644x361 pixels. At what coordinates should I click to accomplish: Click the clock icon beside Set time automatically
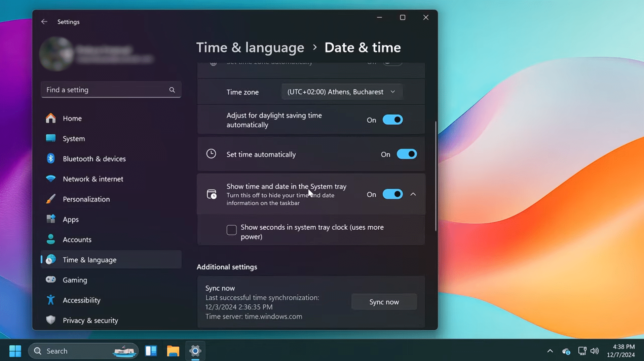pos(211,154)
